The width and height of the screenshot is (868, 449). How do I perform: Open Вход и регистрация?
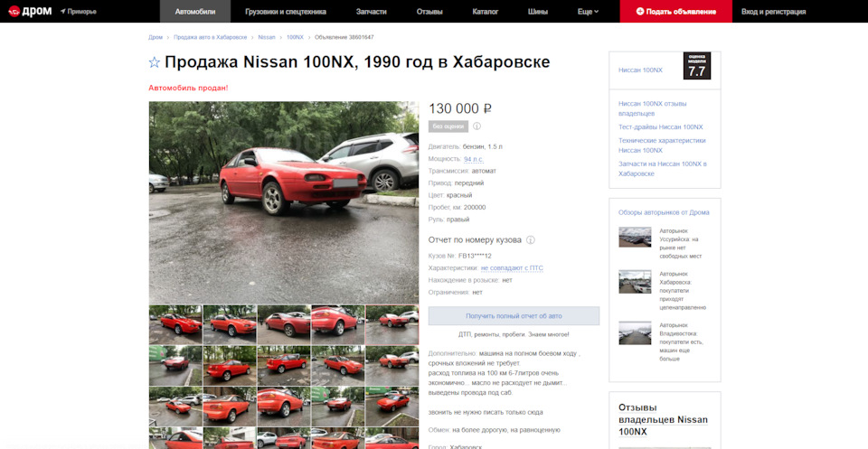pyautogui.click(x=773, y=12)
